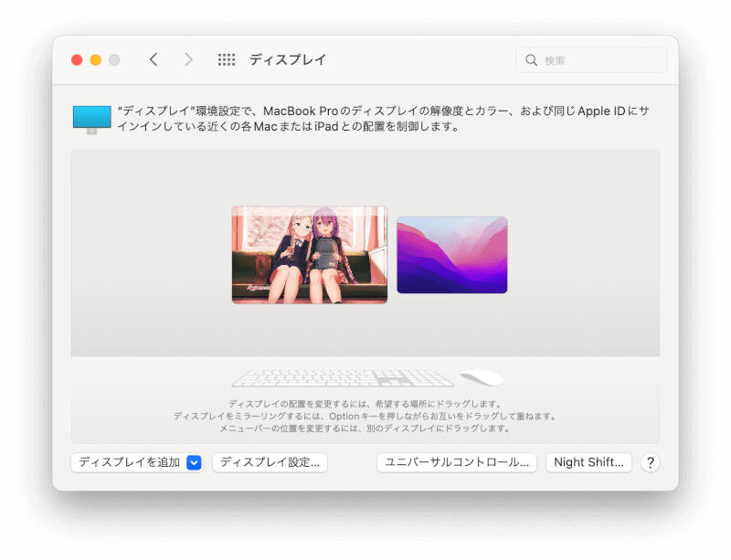Image resolution: width=731 pixels, height=560 pixels.
Task: Show all preferences grid icon
Action: pos(227,59)
